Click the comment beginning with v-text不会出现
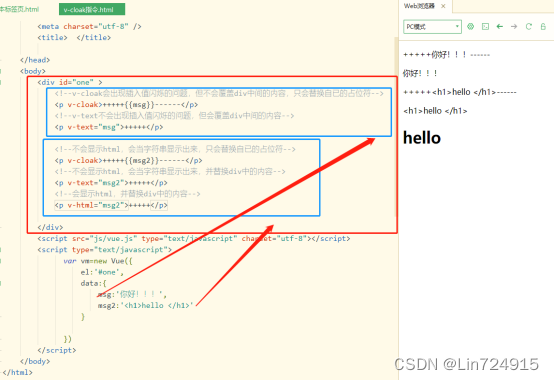This screenshot has height=380, width=554. pos(174,116)
